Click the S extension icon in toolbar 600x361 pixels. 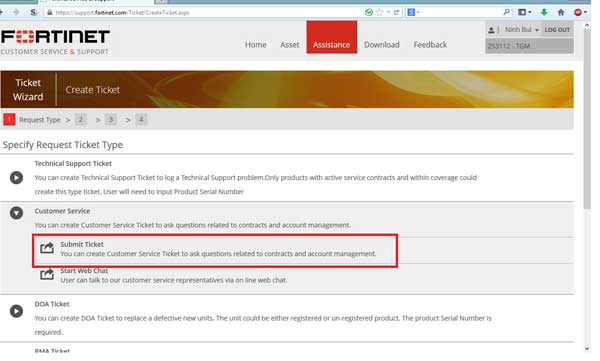click(x=34, y=12)
